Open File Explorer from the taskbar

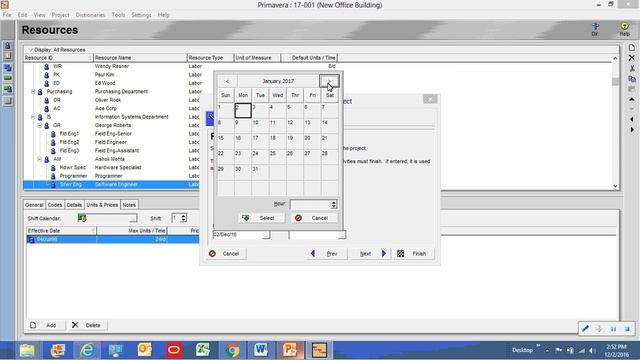[27, 350]
